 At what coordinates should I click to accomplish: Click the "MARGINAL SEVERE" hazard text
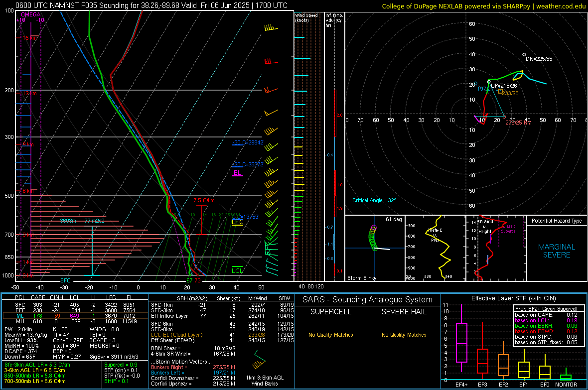(557, 251)
